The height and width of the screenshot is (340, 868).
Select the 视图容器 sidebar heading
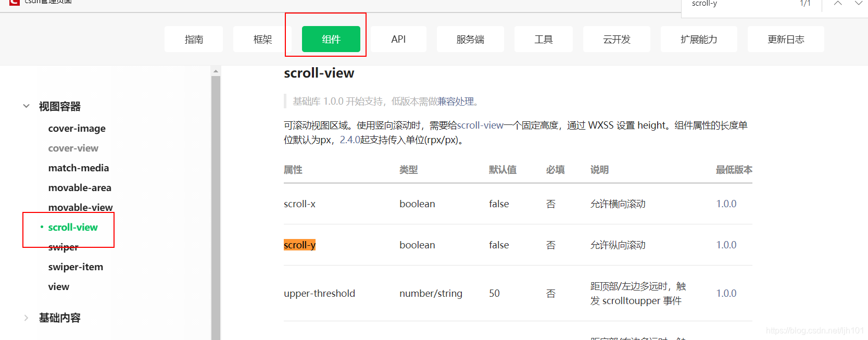pos(60,106)
